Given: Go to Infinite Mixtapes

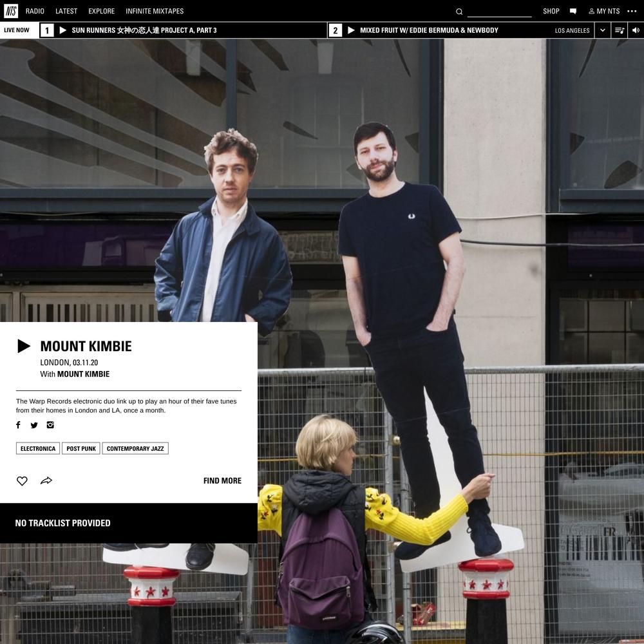Looking at the screenshot, I should (x=155, y=11).
